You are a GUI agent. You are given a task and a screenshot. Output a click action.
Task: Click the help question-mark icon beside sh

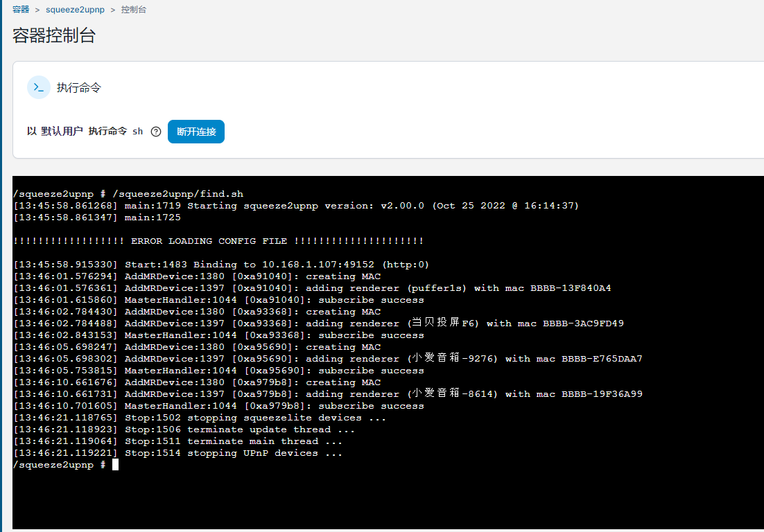[x=156, y=132]
